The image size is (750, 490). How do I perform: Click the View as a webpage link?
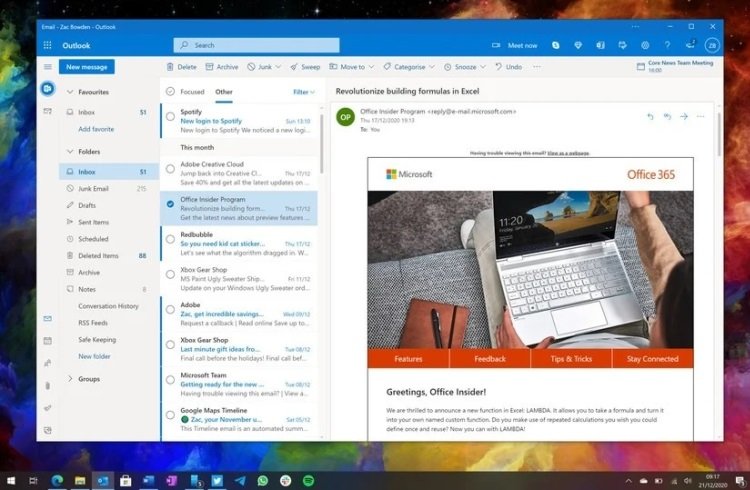tap(568, 153)
